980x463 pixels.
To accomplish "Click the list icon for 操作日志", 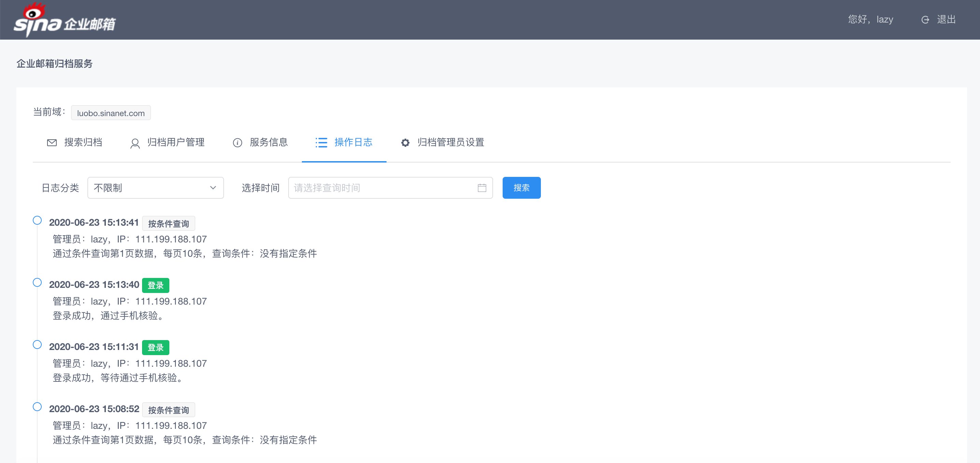I will (321, 143).
